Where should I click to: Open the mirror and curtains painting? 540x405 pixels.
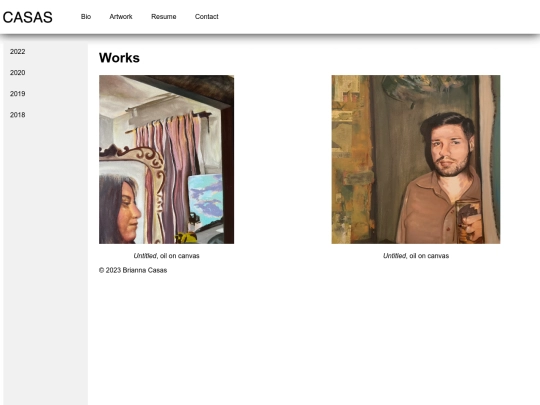pos(166,159)
